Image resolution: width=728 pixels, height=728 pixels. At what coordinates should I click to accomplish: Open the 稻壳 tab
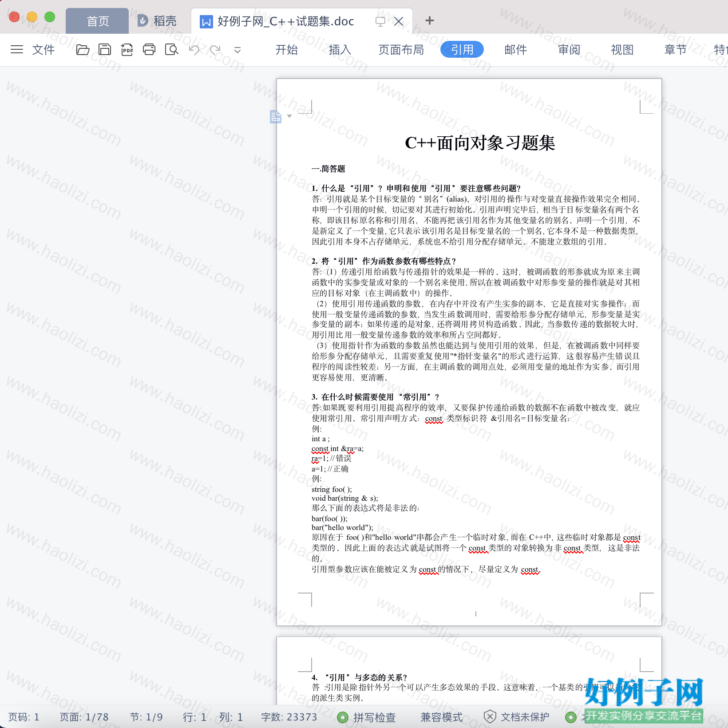pos(158,21)
